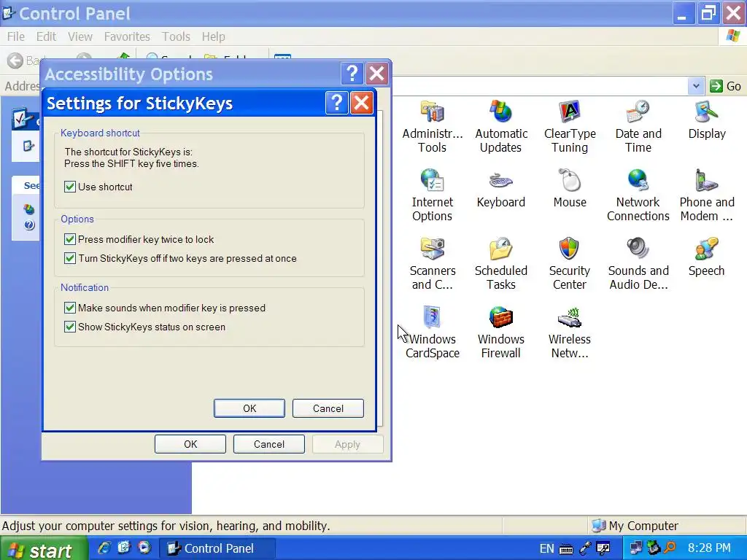Toggle Show StickyKeys status on screen
This screenshot has height=560, width=747.
pos(70,327)
